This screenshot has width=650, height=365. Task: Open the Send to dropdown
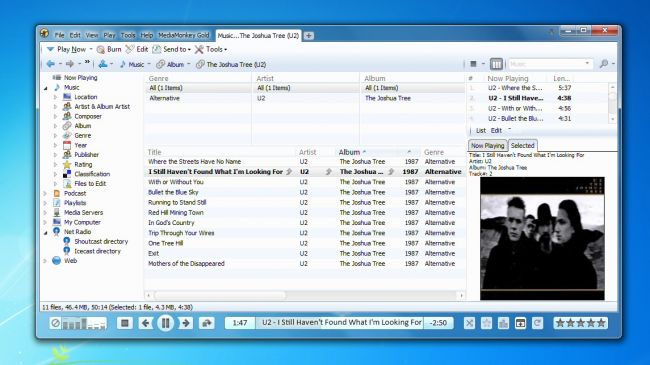[x=189, y=50]
